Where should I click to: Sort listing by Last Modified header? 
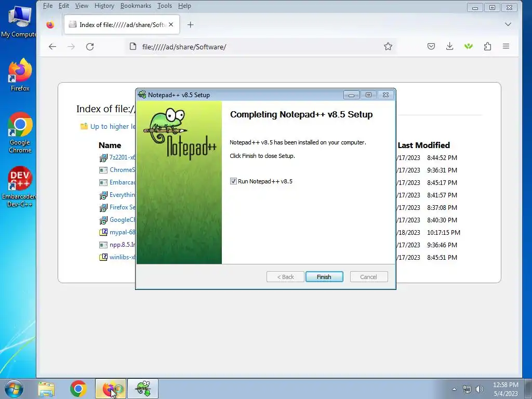coord(424,145)
